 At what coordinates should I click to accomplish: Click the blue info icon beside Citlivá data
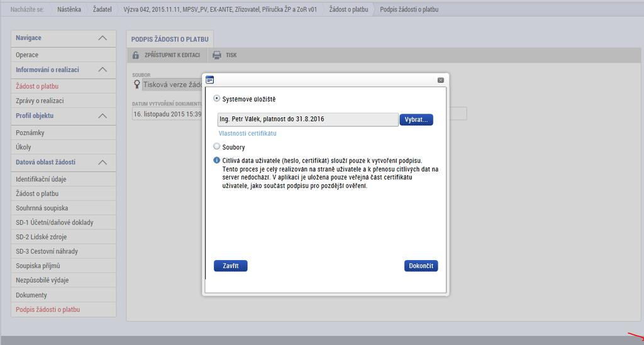point(216,160)
